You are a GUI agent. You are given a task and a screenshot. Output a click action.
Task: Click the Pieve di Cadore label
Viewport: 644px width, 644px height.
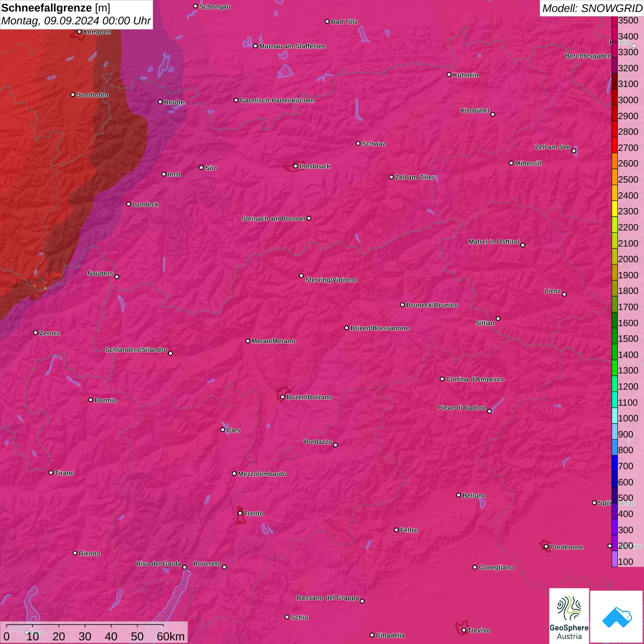[462, 408]
